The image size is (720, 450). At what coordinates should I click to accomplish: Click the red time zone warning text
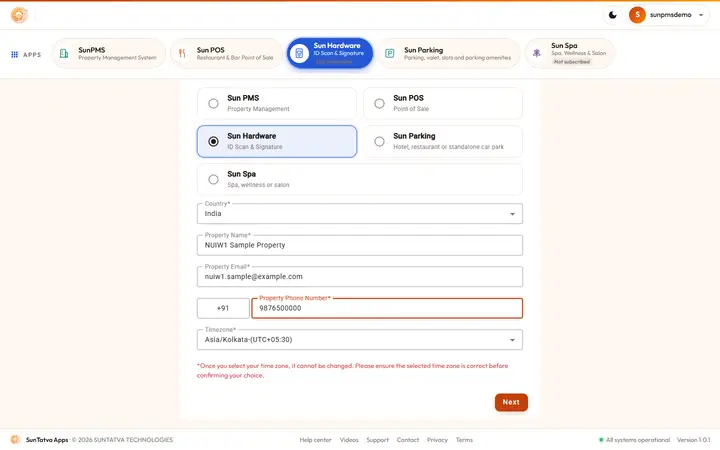353,371
